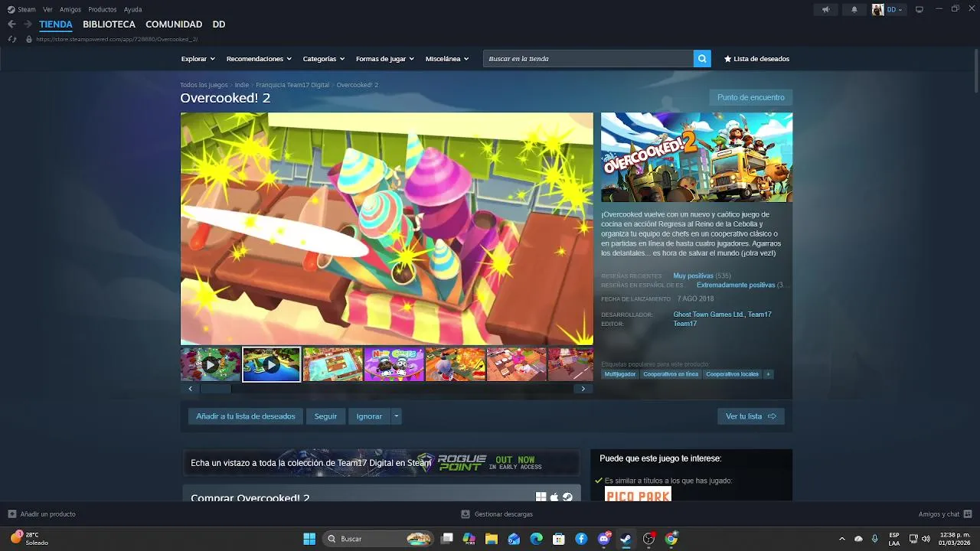Open the PICO PARK recommendation image

click(x=638, y=494)
